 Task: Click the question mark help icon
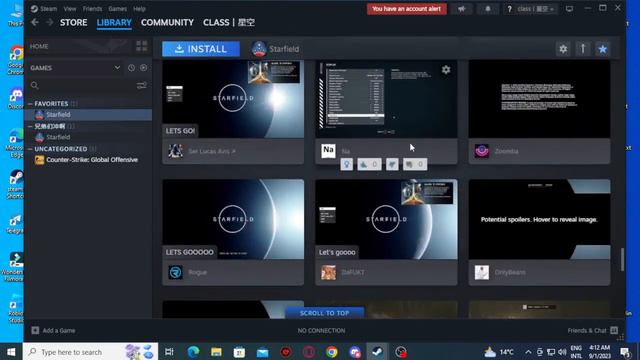[509, 9]
